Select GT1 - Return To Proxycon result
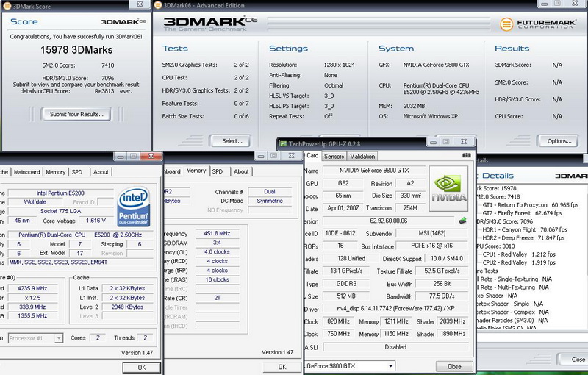 (530, 205)
